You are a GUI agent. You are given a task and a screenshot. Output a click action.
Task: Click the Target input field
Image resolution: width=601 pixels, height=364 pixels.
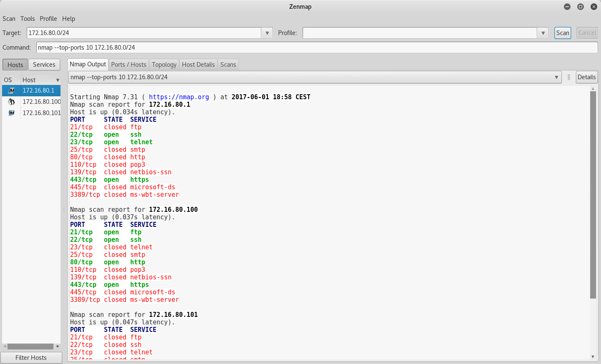(144, 33)
